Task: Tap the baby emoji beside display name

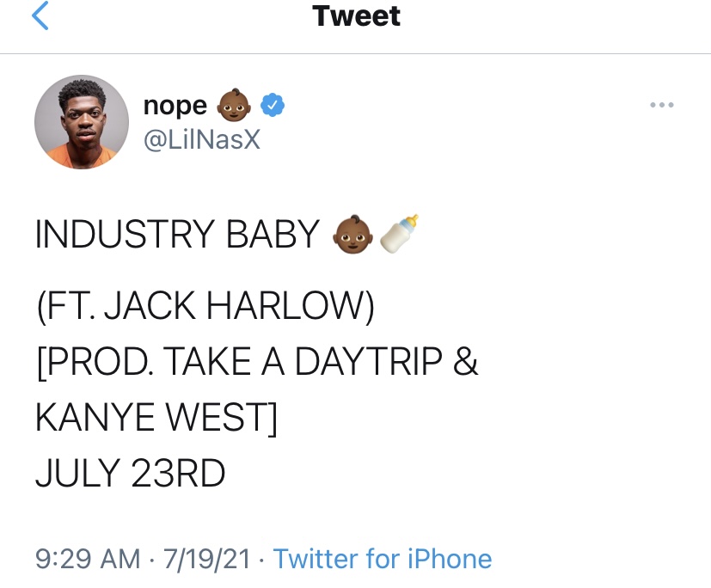Action: pos(234,105)
